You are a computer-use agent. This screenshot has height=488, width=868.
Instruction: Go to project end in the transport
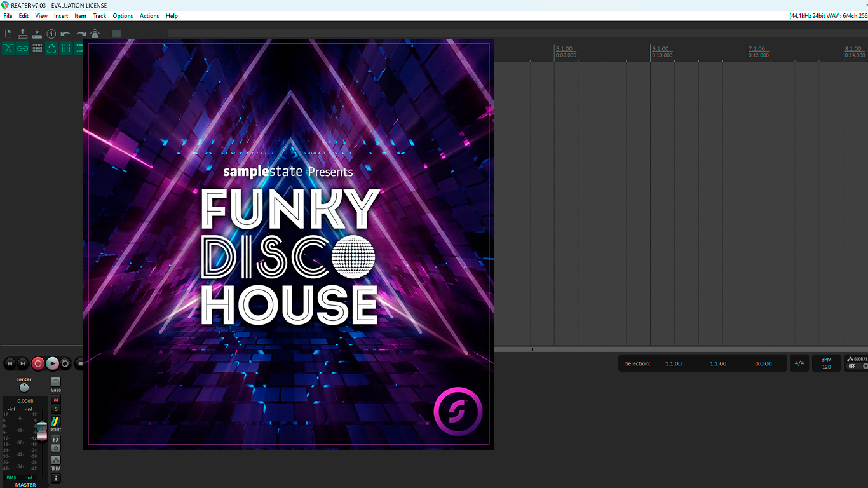coord(23,363)
